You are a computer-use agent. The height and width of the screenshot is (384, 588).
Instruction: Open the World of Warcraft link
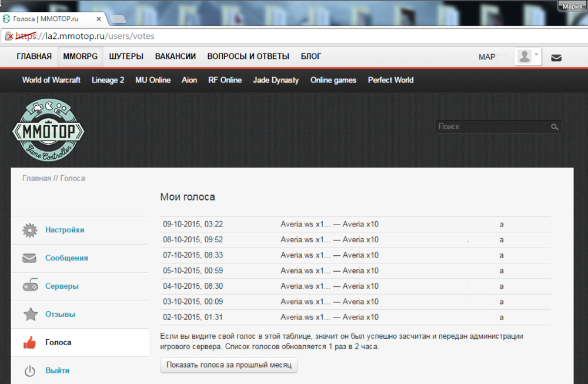click(51, 80)
